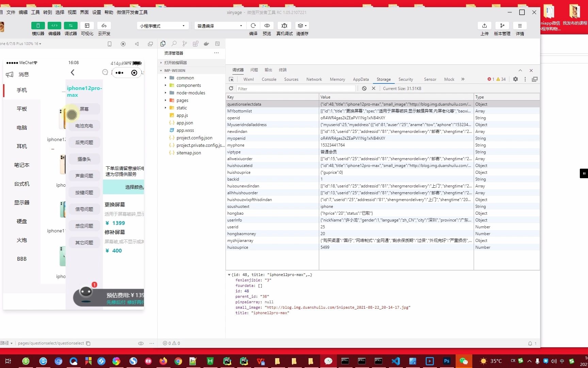The height and width of the screenshot is (368, 588).
Task: Click the element inspector select icon
Action: point(231,79)
